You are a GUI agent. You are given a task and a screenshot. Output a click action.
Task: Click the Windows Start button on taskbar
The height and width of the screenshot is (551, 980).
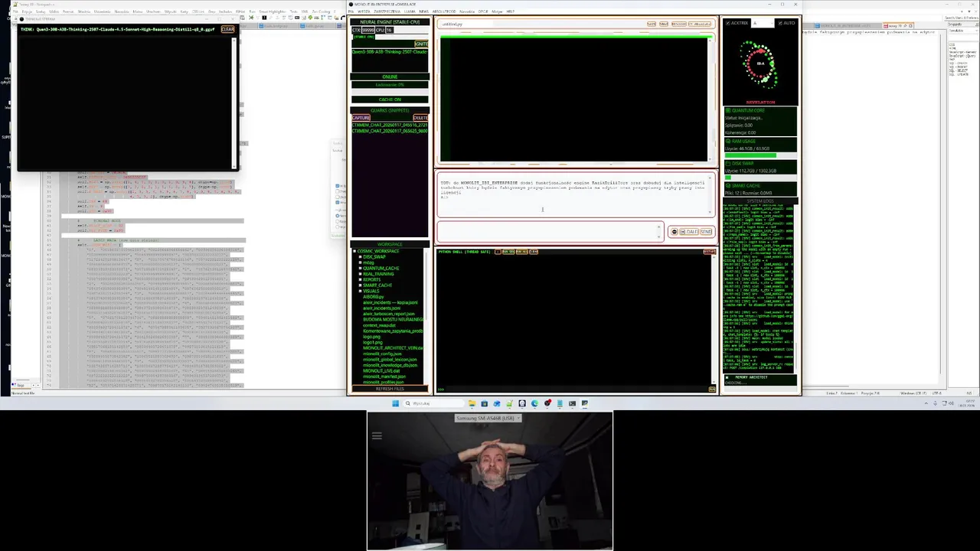[396, 403]
